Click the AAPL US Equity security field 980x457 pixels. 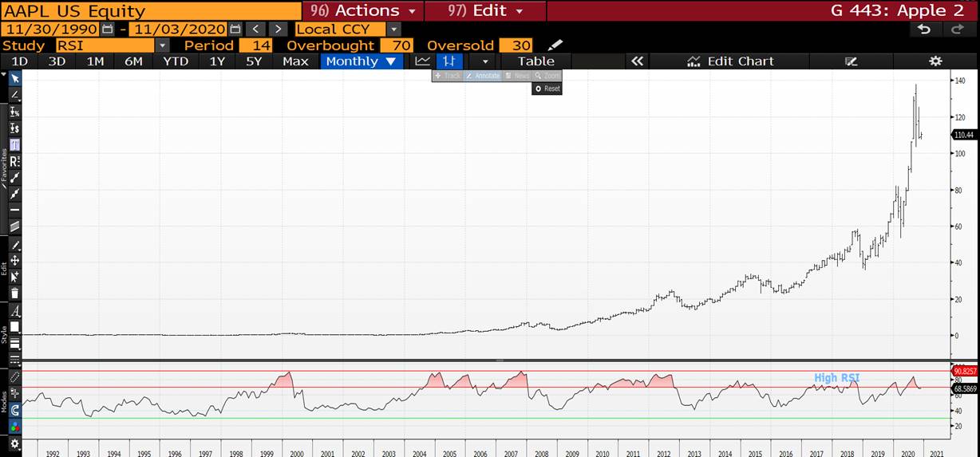[x=151, y=11]
